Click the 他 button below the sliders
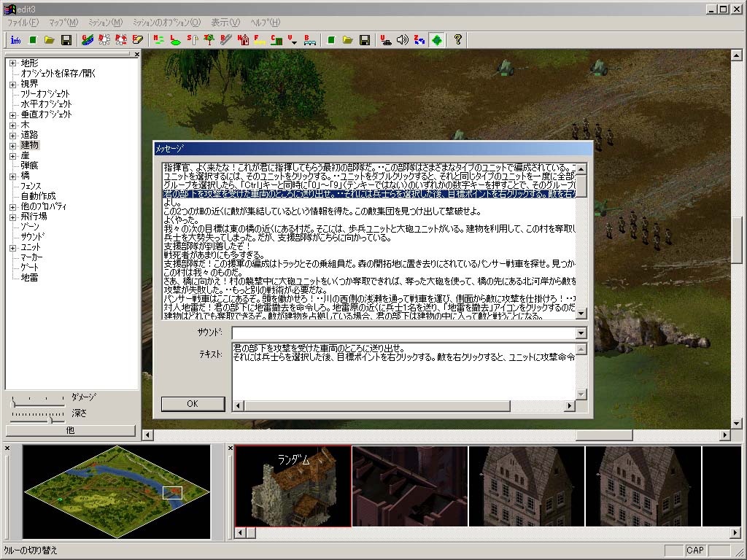The image size is (747, 560). tap(70, 430)
